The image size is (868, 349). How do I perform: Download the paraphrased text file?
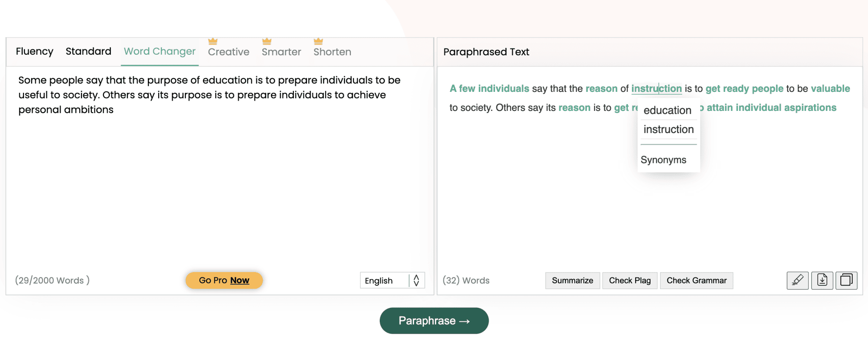(x=822, y=280)
